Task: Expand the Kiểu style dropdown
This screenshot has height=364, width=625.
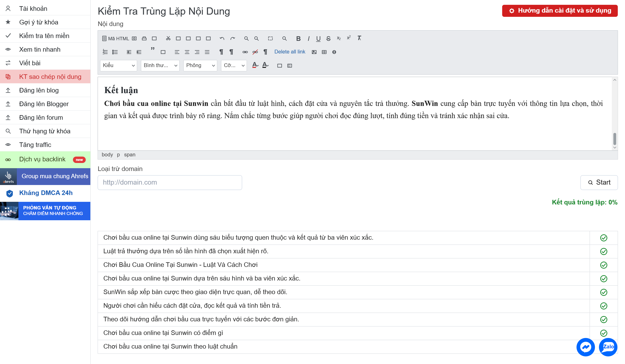Action: [119, 65]
